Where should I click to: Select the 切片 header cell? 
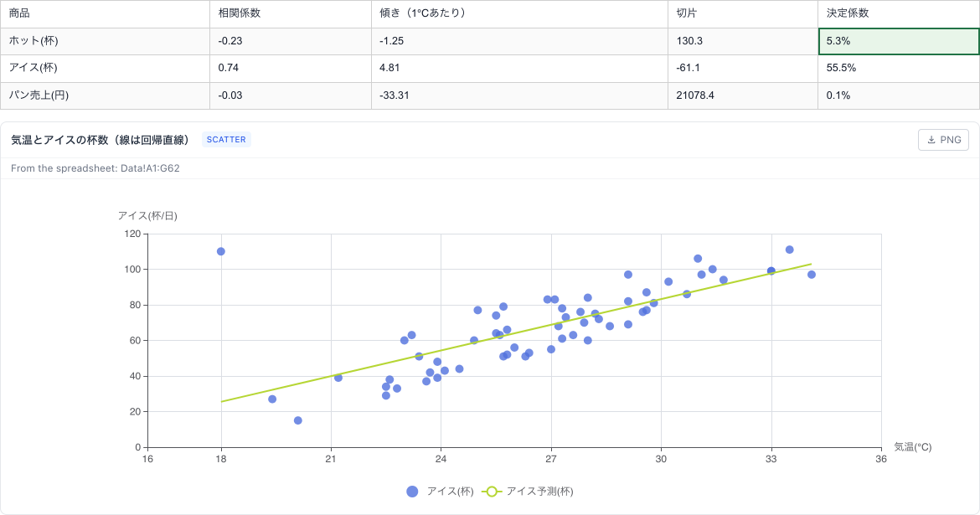coord(743,13)
